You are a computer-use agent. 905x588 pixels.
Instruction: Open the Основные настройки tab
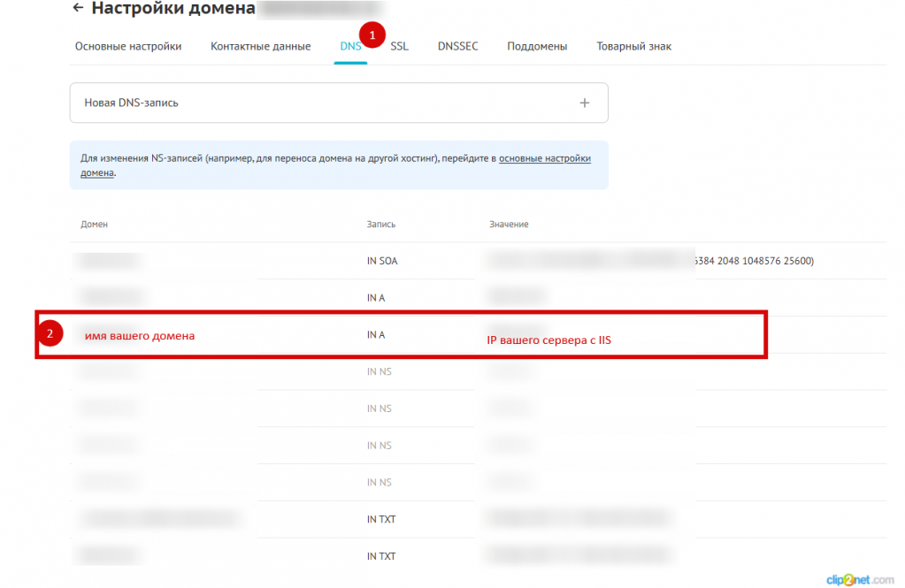(x=128, y=46)
